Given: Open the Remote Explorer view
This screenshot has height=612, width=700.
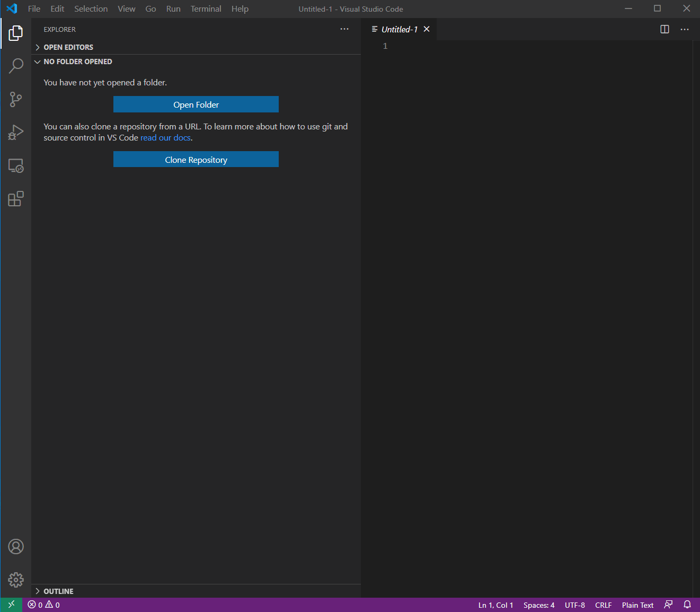Looking at the screenshot, I should coord(16,165).
